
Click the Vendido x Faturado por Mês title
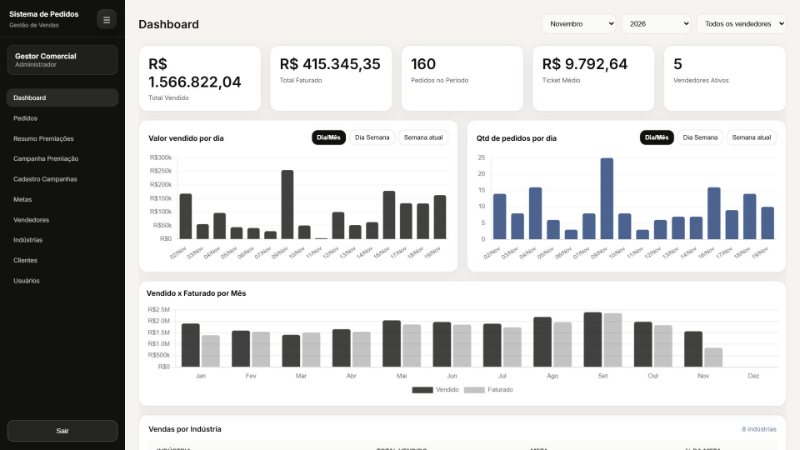point(196,293)
